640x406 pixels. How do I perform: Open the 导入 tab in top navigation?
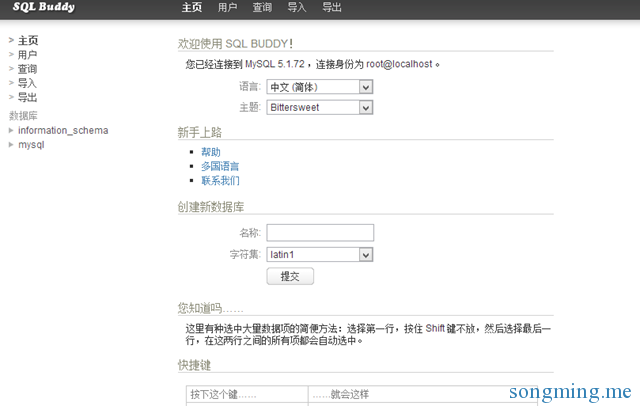coord(297,8)
